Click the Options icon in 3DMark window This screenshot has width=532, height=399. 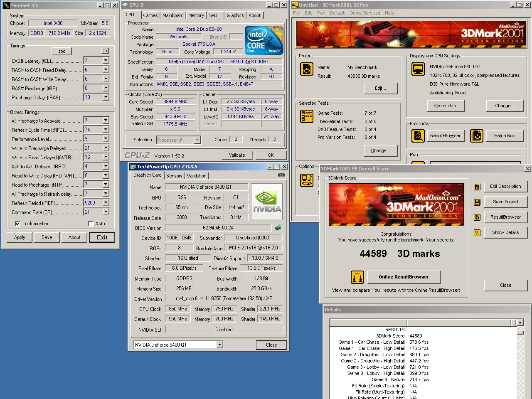(307, 180)
